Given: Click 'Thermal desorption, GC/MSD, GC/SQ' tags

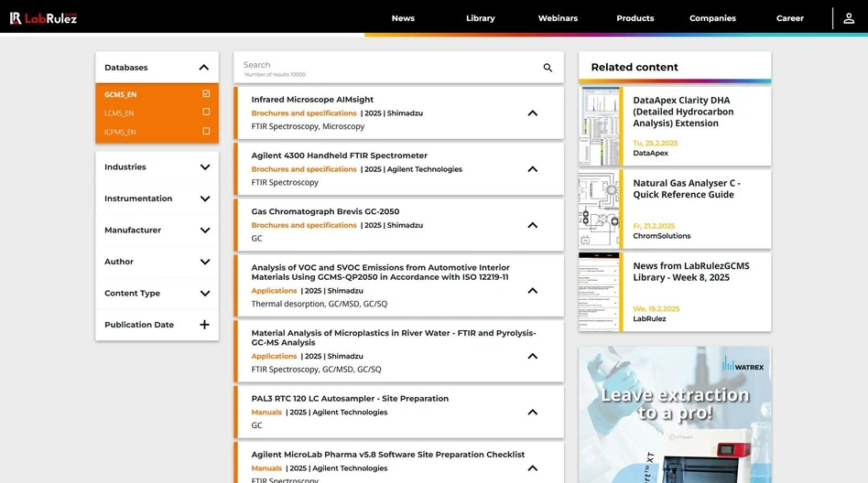Looking at the screenshot, I should (x=320, y=304).
